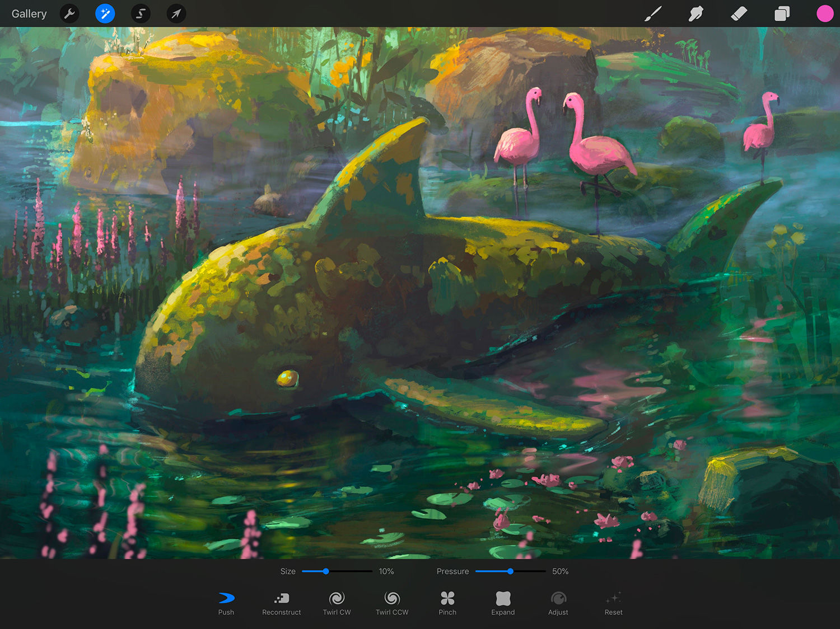Image resolution: width=840 pixels, height=629 pixels.
Task: Choose the Expand liquify mode
Action: pos(503,603)
